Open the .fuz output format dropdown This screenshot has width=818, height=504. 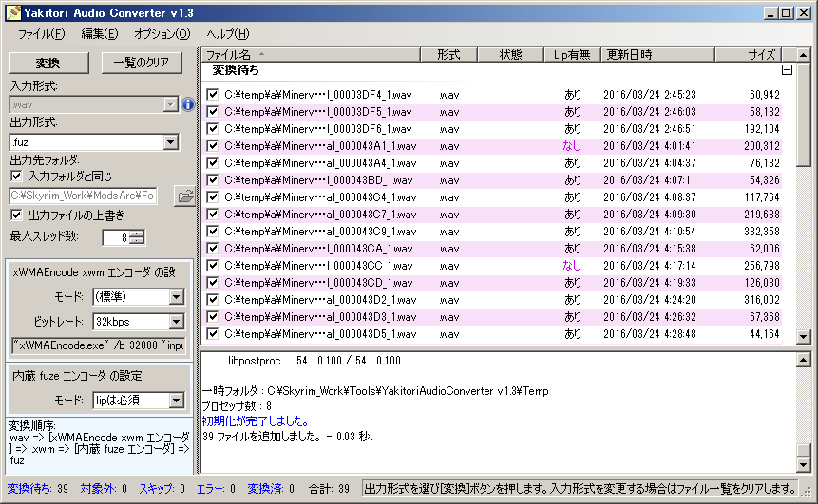coord(171,142)
